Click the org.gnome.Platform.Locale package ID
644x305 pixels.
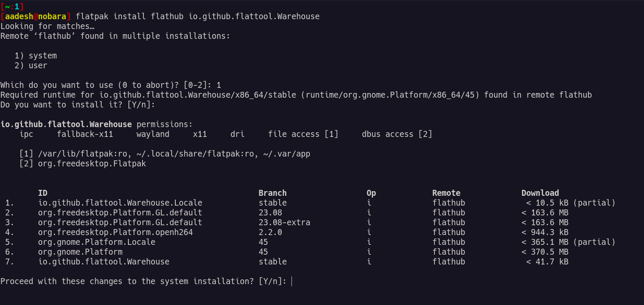pos(96,242)
